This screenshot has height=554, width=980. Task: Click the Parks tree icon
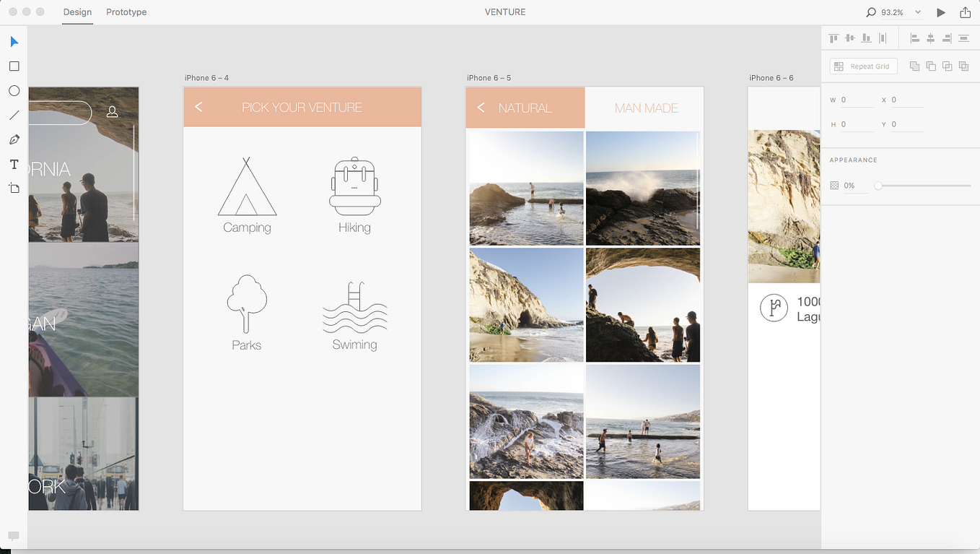coord(247,304)
